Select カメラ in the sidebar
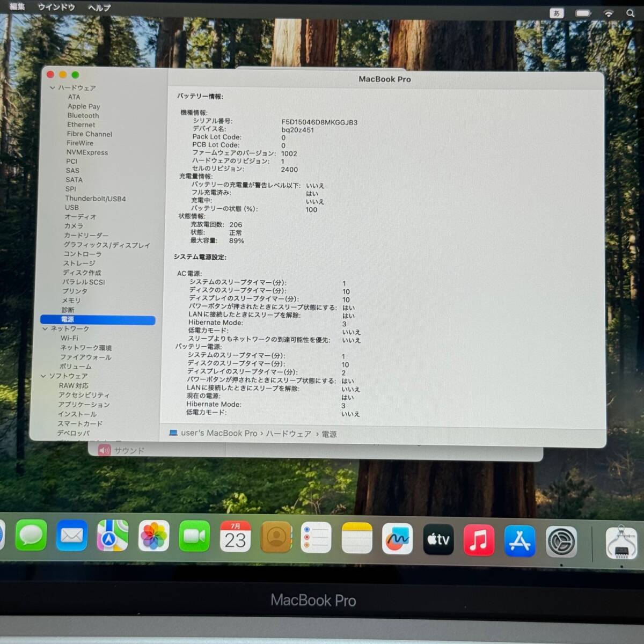This screenshot has height=644, width=644. pyautogui.click(x=74, y=226)
